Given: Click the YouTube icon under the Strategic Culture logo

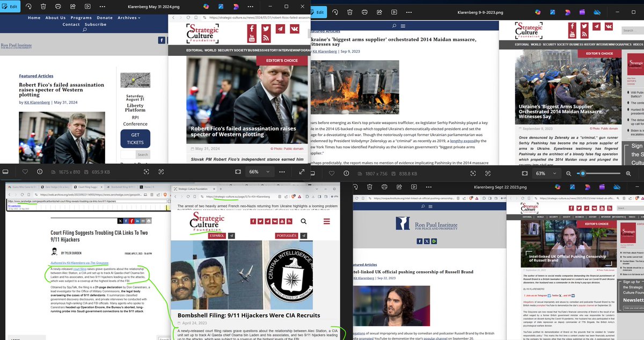Looking at the screenshot, I should coord(252,37).
